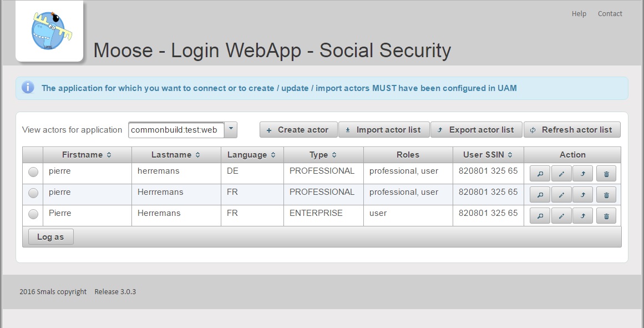
Task: Click the magnifier view icon in the DE-language actor row
Action: click(540, 174)
